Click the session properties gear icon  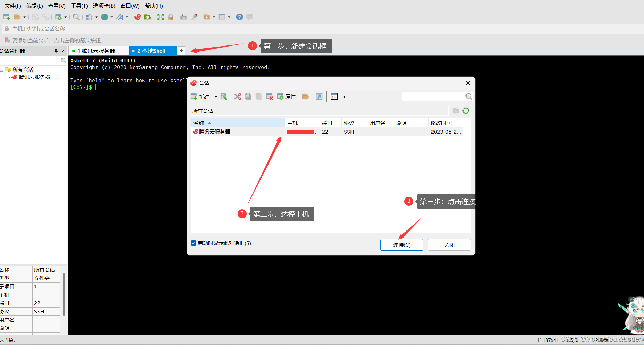tap(58, 17)
